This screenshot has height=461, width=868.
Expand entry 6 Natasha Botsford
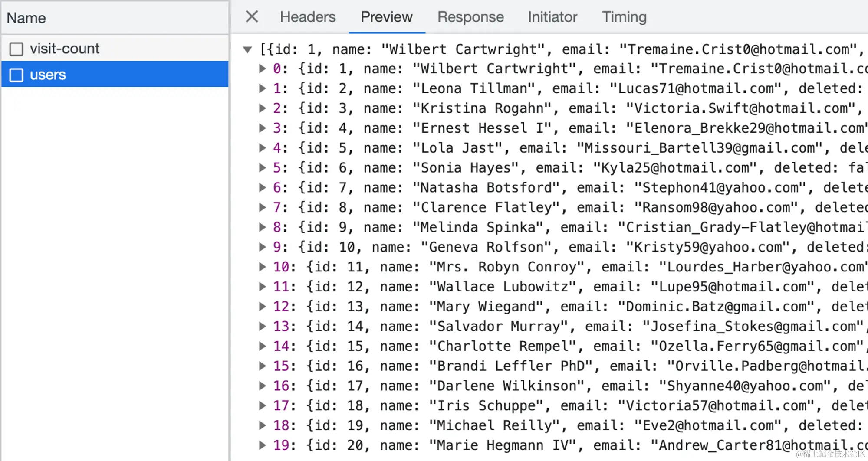pos(262,187)
